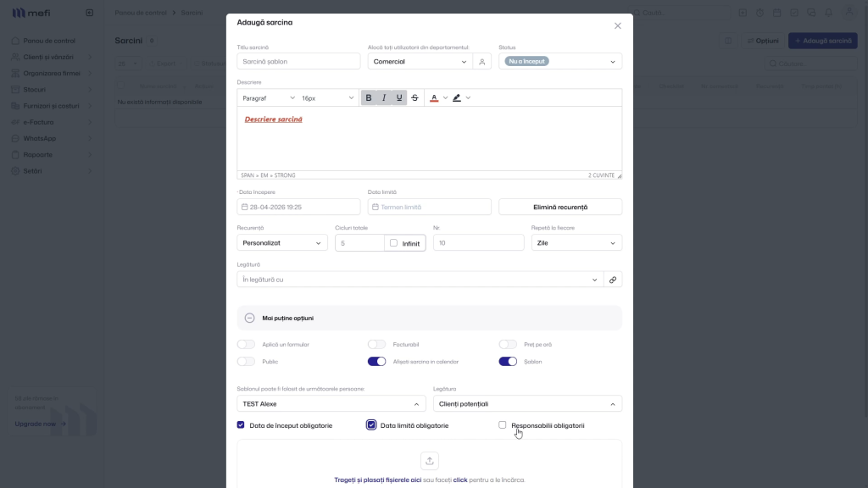Open Stocuri sidebar menu

[x=50, y=90]
